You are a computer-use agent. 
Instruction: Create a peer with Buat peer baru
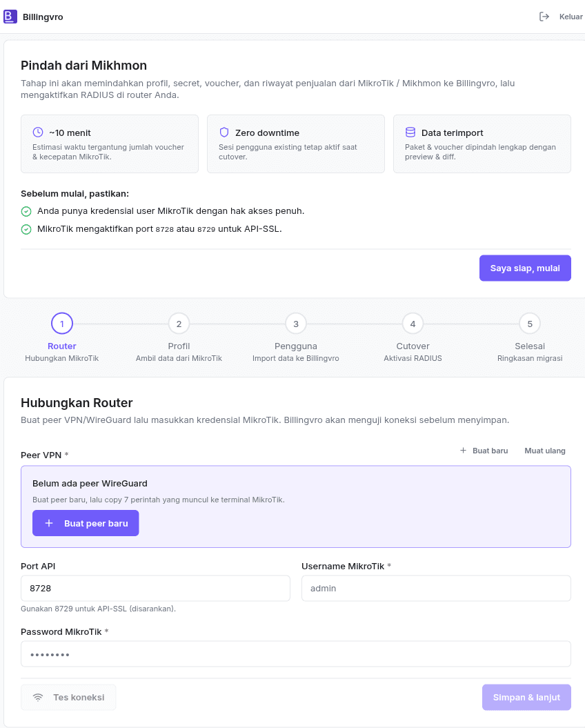86,523
